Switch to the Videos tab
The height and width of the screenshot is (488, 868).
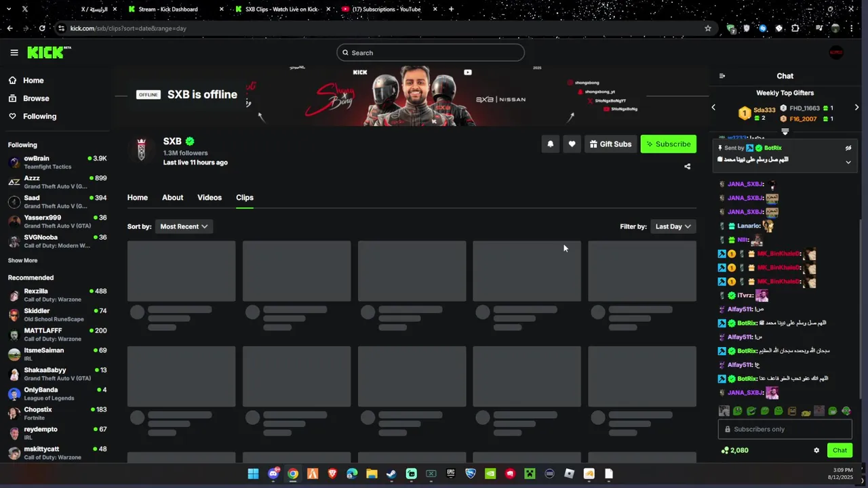click(x=209, y=197)
